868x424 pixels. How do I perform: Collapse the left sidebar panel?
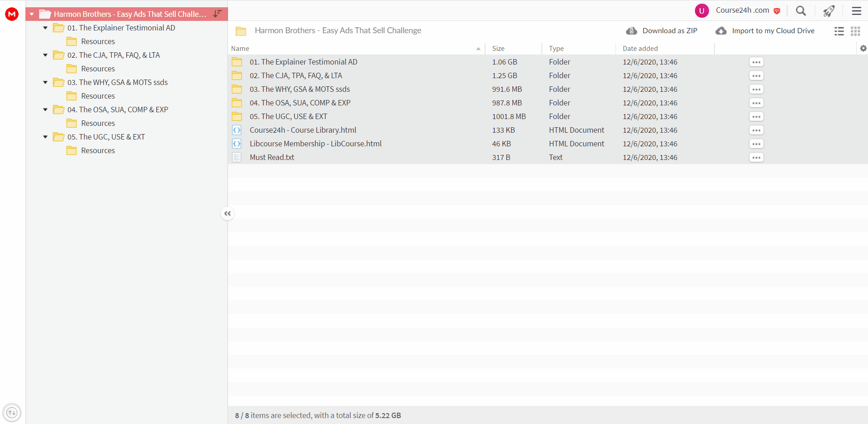pyautogui.click(x=228, y=213)
